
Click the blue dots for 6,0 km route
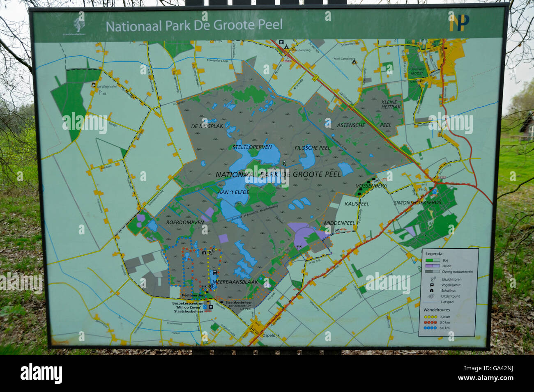pos(431,328)
